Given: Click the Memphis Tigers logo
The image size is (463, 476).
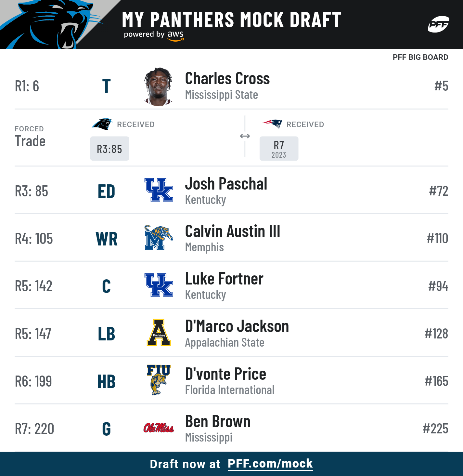Looking at the screenshot, I should [x=159, y=237].
